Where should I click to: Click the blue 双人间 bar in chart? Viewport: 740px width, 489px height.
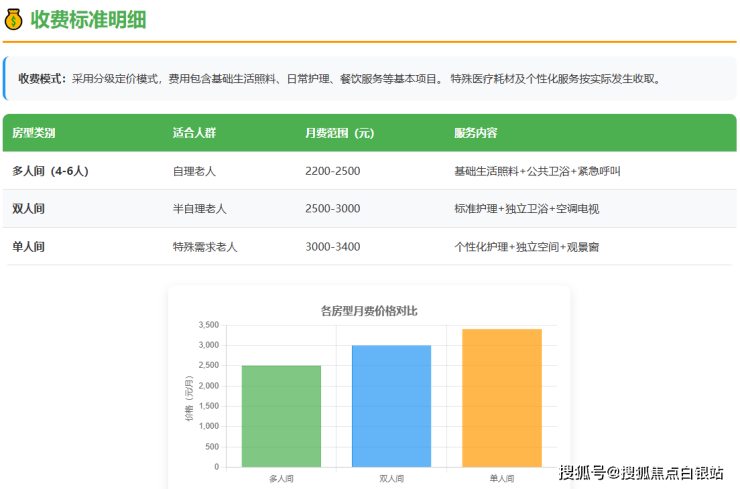click(x=391, y=406)
